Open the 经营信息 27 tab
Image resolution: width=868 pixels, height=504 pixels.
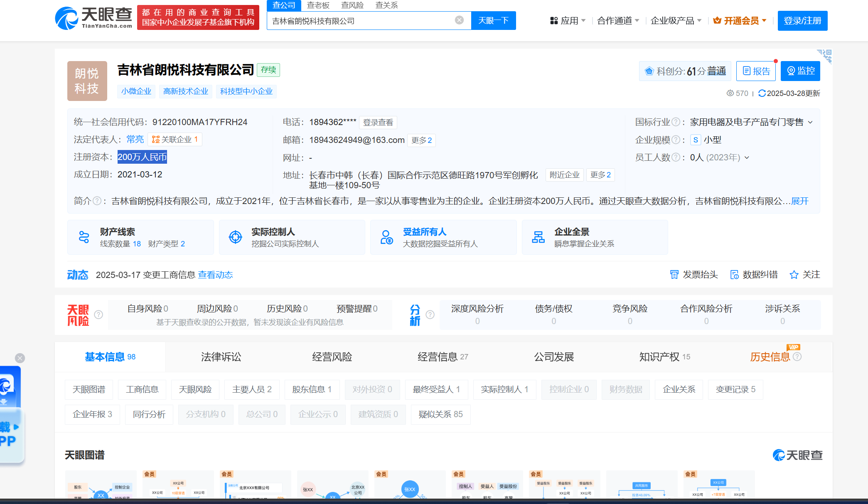click(443, 356)
